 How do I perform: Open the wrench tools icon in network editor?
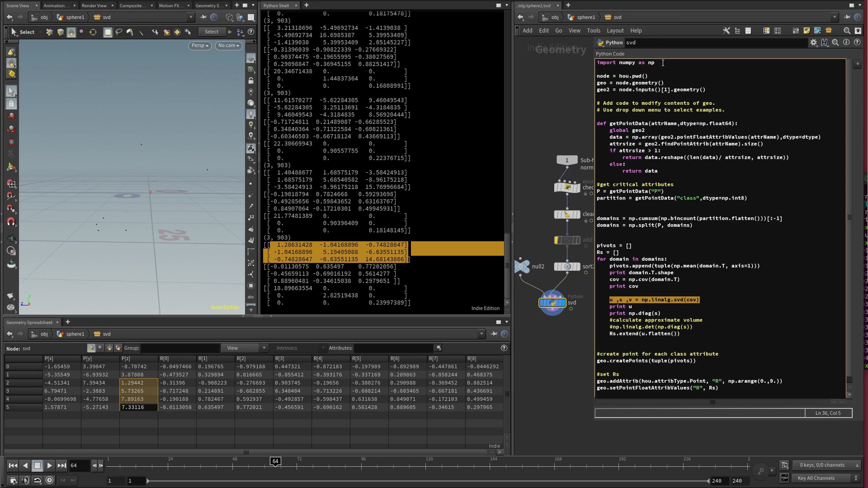726,31
